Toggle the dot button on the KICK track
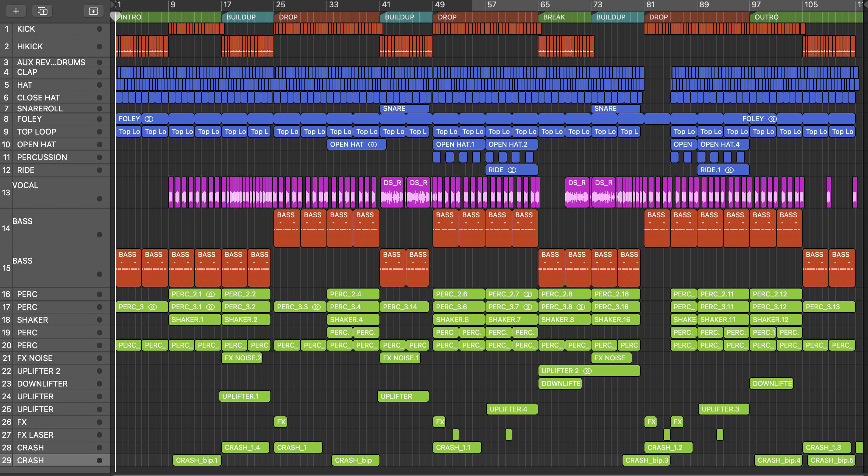868x476 pixels. tap(99, 29)
